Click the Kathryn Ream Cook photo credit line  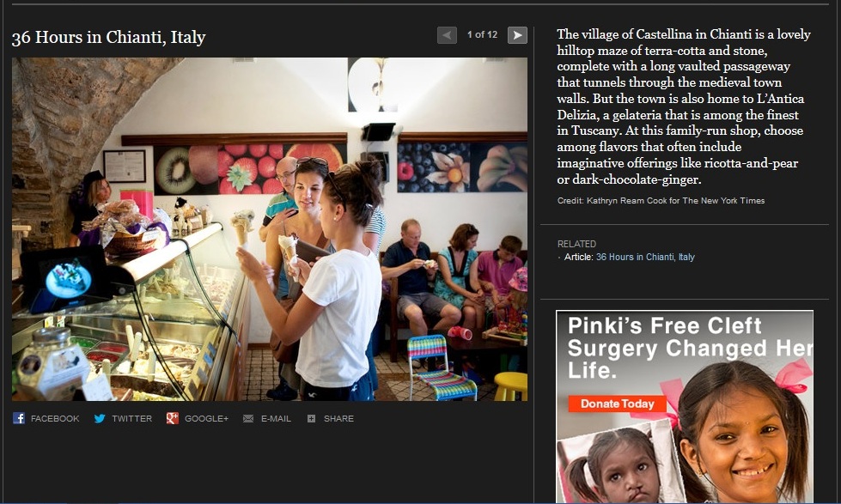click(661, 201)
